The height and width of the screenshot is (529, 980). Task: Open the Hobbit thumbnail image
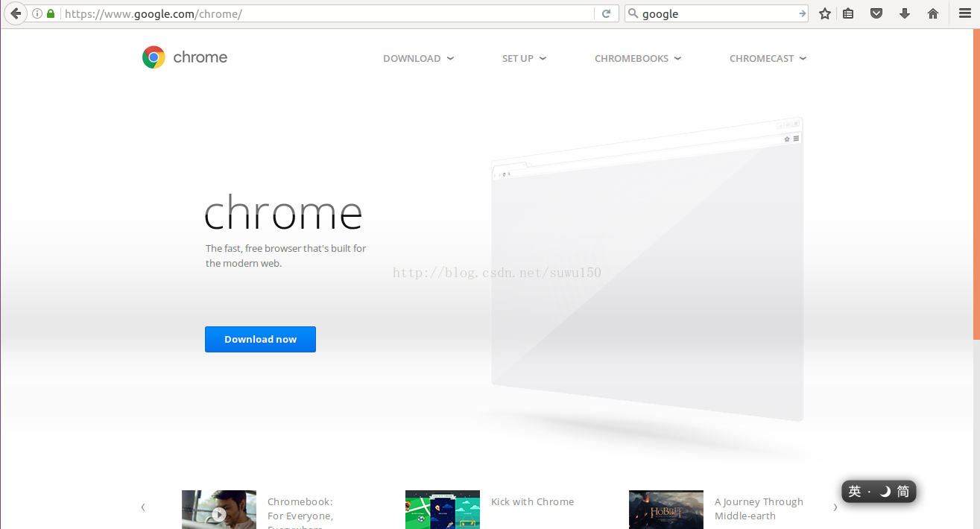666,510
